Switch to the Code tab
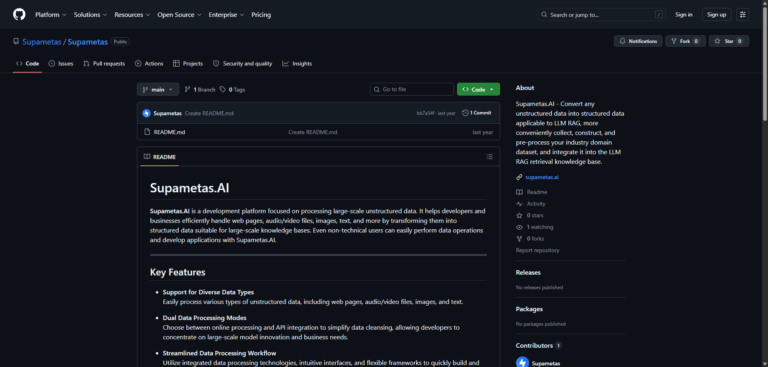The height and width of the screenshot is (367, 768). coord(27,64)
